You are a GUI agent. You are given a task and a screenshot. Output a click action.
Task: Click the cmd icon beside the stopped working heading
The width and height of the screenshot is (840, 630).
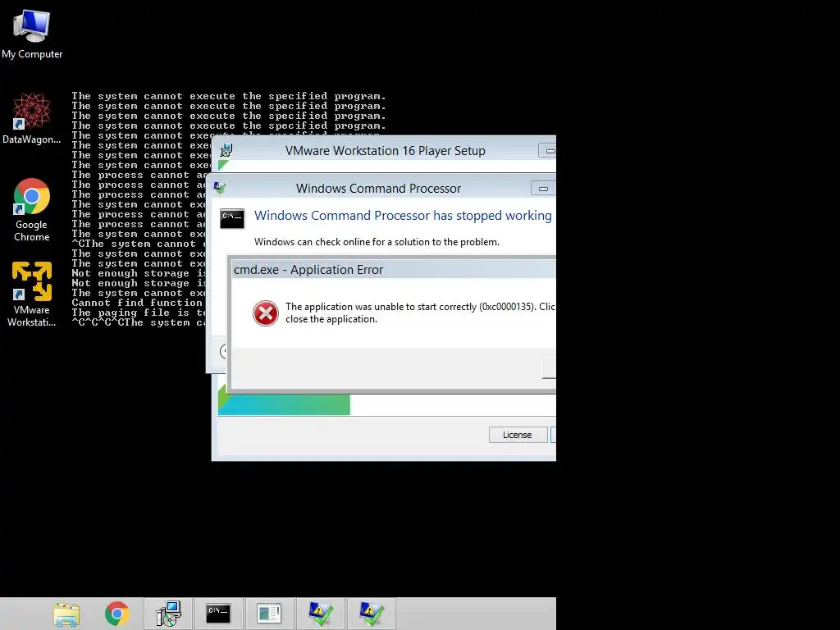click(x=232, y=218)
